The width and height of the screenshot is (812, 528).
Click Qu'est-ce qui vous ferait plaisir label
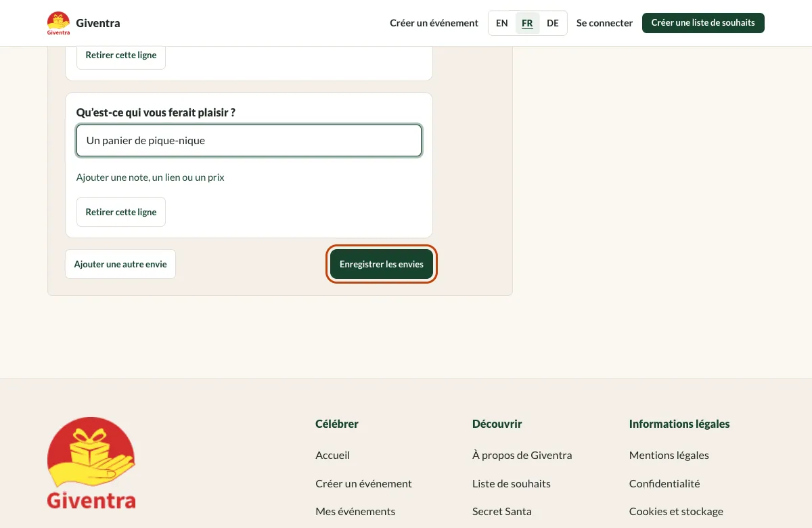[x=156, y=112]
